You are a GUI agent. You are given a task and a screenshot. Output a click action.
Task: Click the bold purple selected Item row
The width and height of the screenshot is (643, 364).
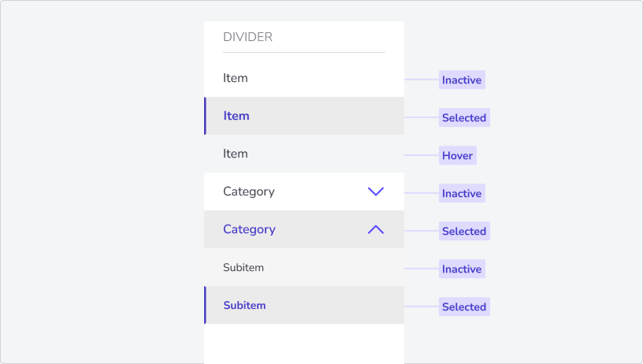tap(304, 116)
